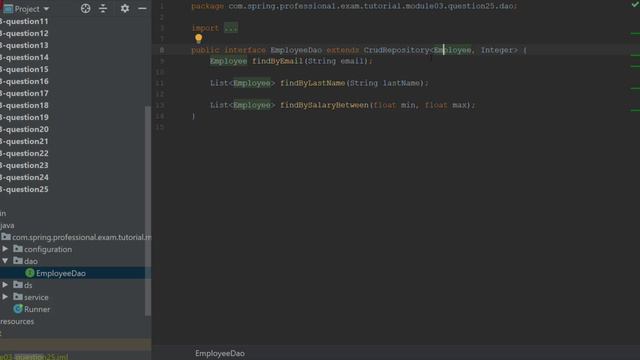Select the question13 module
This screenshot has height=360, width=640.
click(x=24, y=45)
